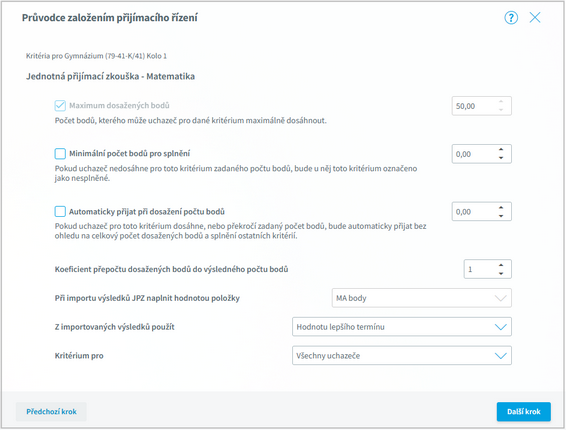Enable Automaticky přijat při dosažení počtu bodů
566x430 pixels.
[x=60, y=211]
